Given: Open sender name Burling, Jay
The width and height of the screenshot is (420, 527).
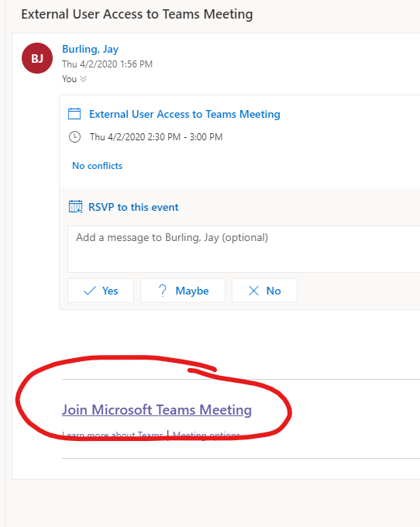Looking at the screenshot, I should click(90, 49).
